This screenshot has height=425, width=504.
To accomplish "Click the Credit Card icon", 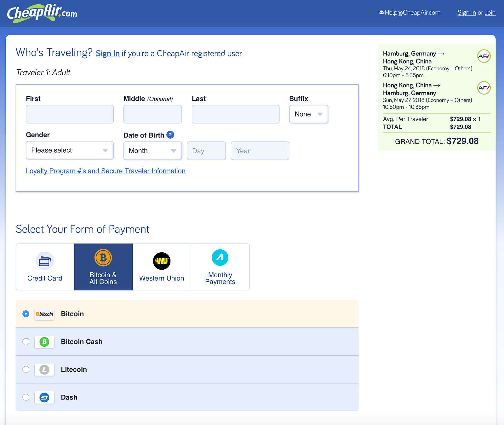I will click(x=45, y=261).
